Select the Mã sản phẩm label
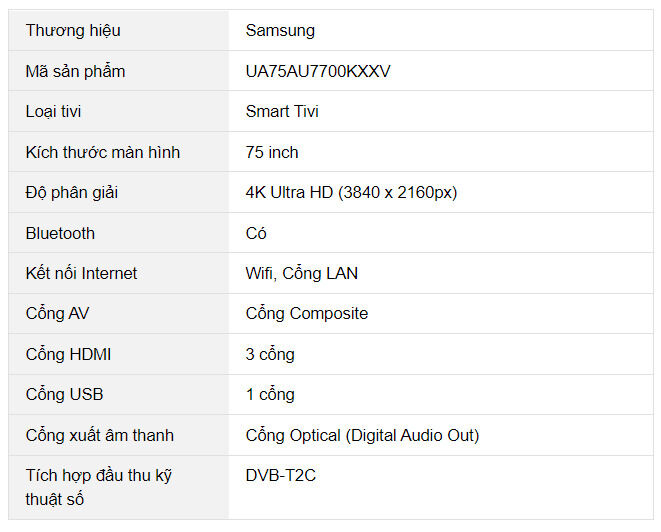The image size is (661, 532). [x=75, y=72]
